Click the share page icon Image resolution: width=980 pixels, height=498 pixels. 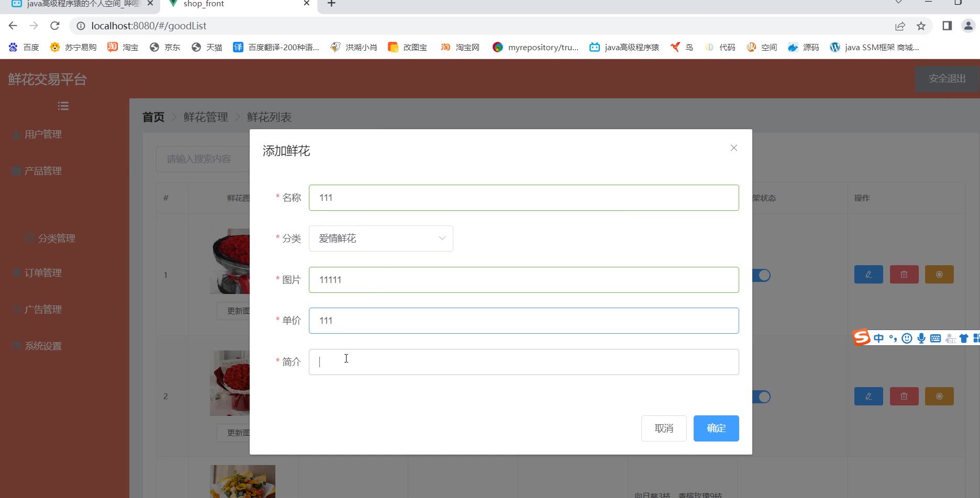tap(900, 26)
